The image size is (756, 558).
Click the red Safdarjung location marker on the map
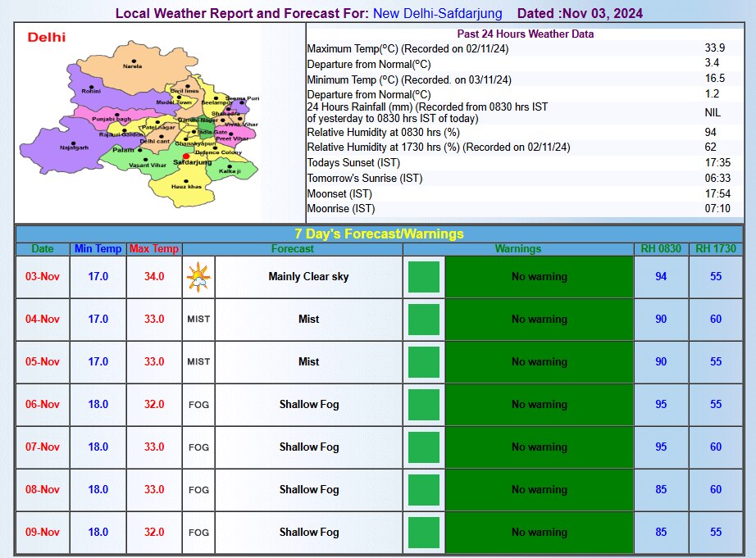click(187, 155)
